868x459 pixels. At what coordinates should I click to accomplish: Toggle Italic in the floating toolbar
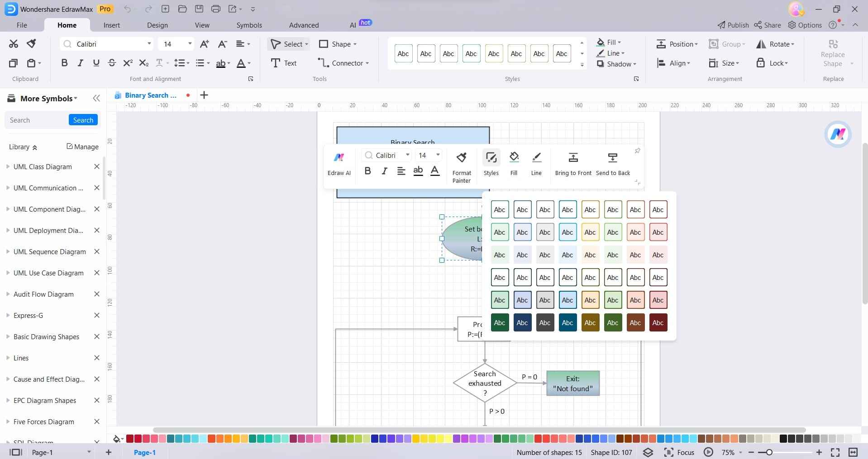click(x=384, y=171)
